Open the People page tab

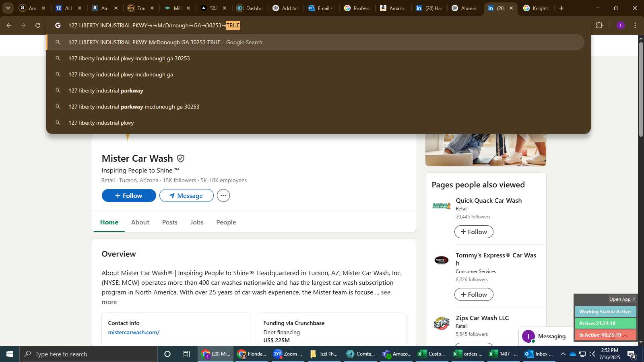click(x=226, y=222)
